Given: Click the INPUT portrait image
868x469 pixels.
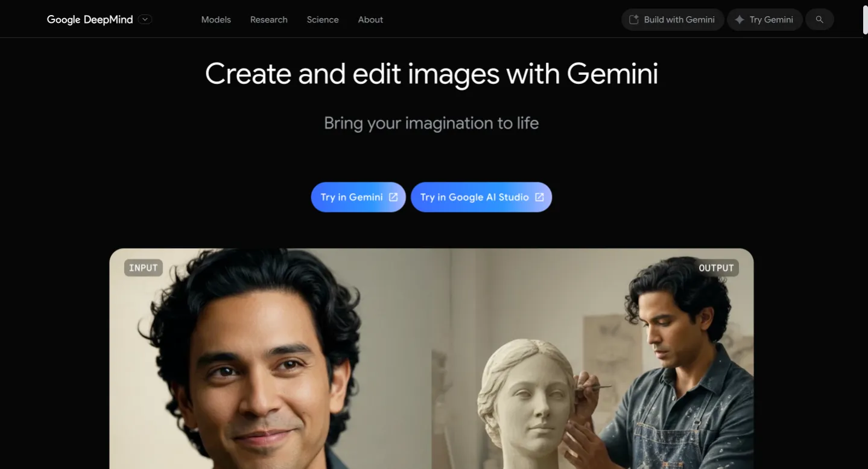Looking at the screenshot, I should 270,359.
